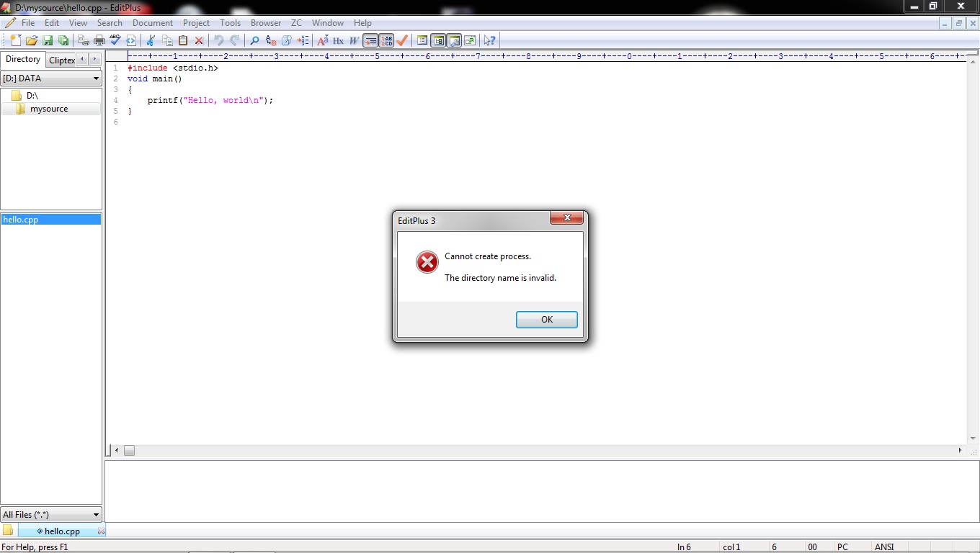Open the File menu
980x553 pixels.
pos(28,23)
